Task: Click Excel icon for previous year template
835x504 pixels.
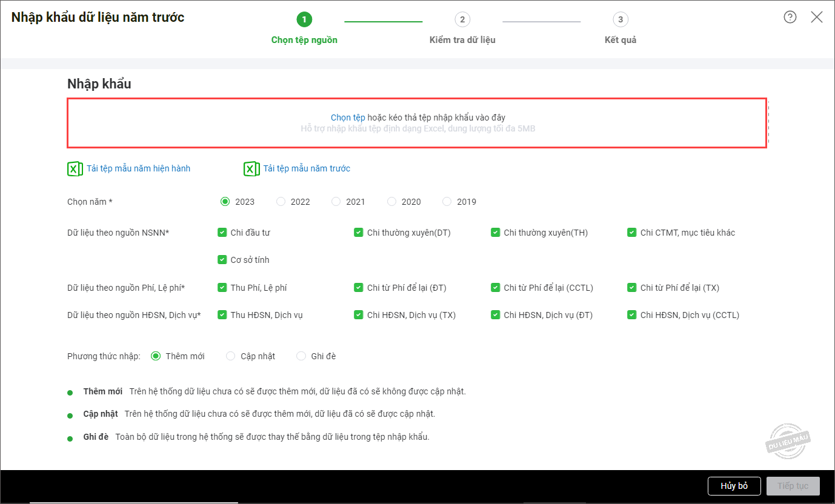Action: [x=251, y=169]
